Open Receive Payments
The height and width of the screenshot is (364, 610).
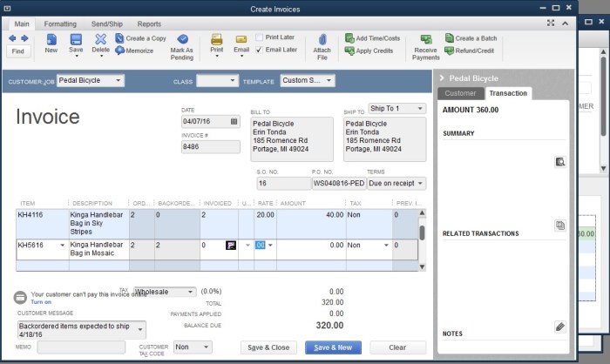(x=426, y=47)
